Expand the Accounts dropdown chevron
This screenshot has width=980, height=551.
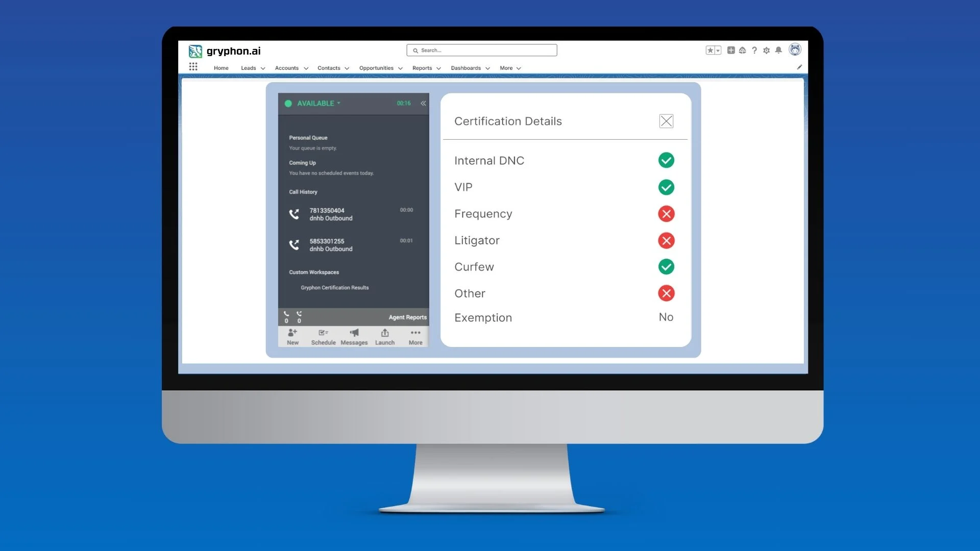pos(306,68)
